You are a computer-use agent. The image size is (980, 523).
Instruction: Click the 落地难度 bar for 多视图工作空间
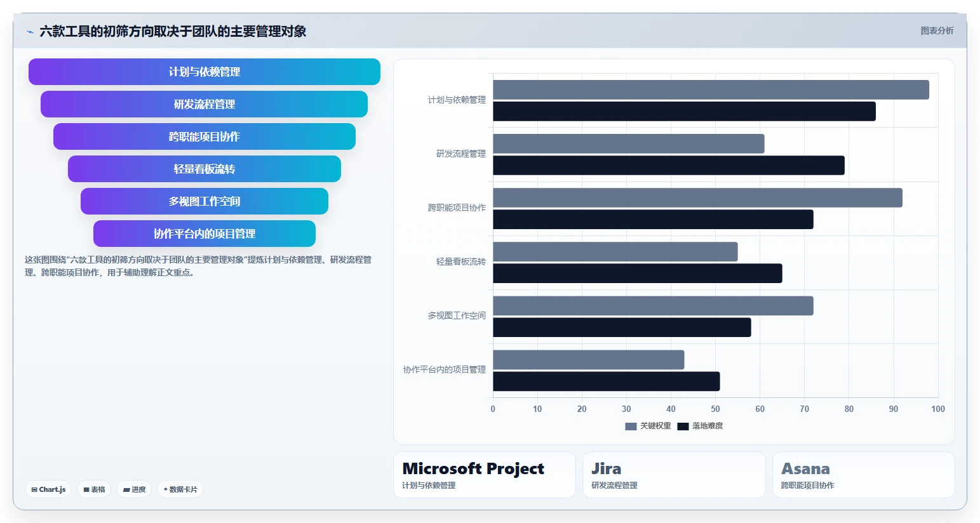point(622,327)
